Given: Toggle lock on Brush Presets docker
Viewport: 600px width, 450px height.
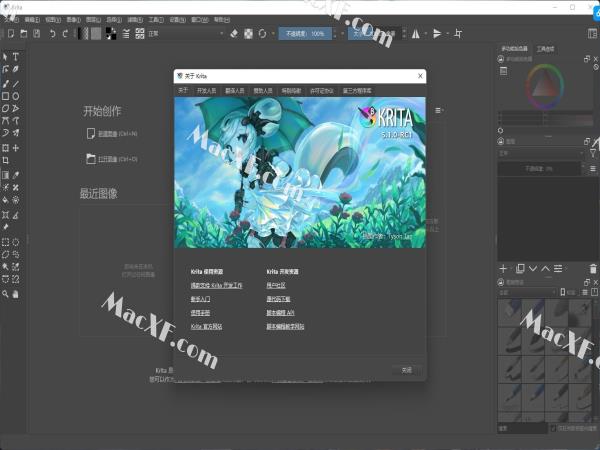Looking at the screenshot, I should click(501, 282).
